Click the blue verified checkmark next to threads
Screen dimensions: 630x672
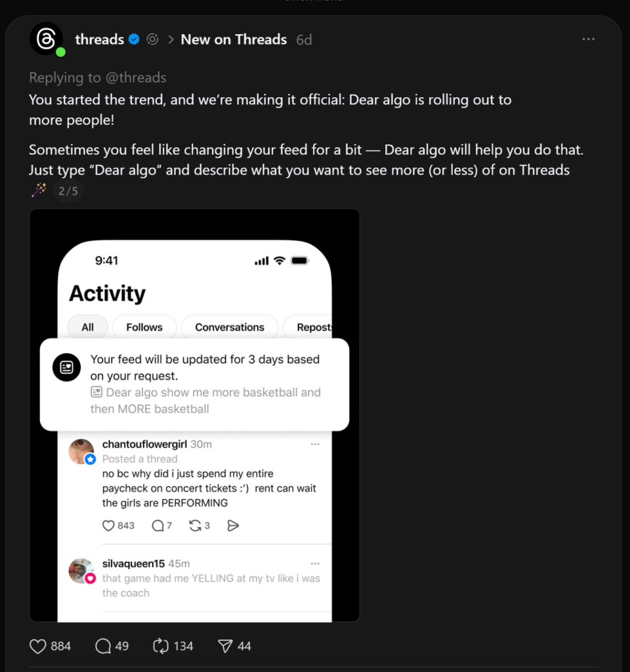(x=133, y=39)
